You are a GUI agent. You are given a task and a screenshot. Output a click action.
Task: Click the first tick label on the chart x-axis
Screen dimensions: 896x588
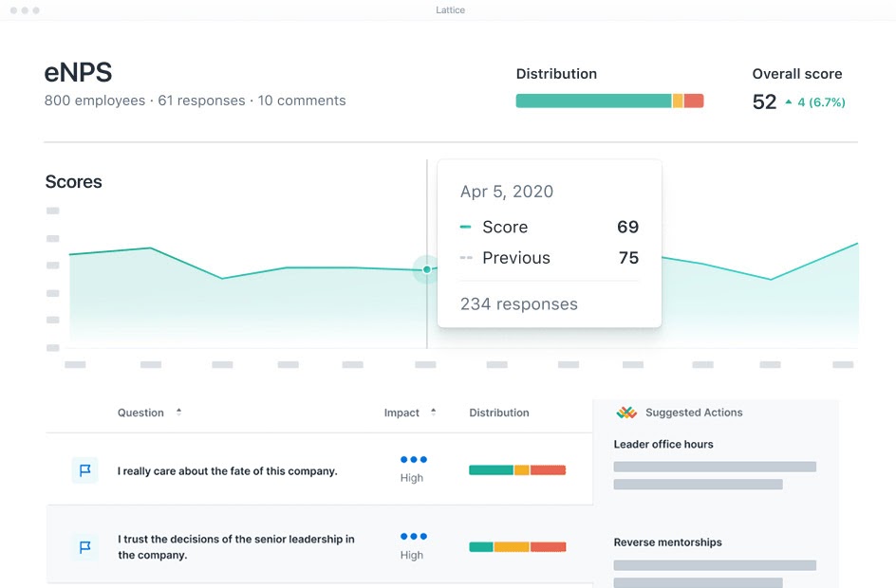[75, 364]
